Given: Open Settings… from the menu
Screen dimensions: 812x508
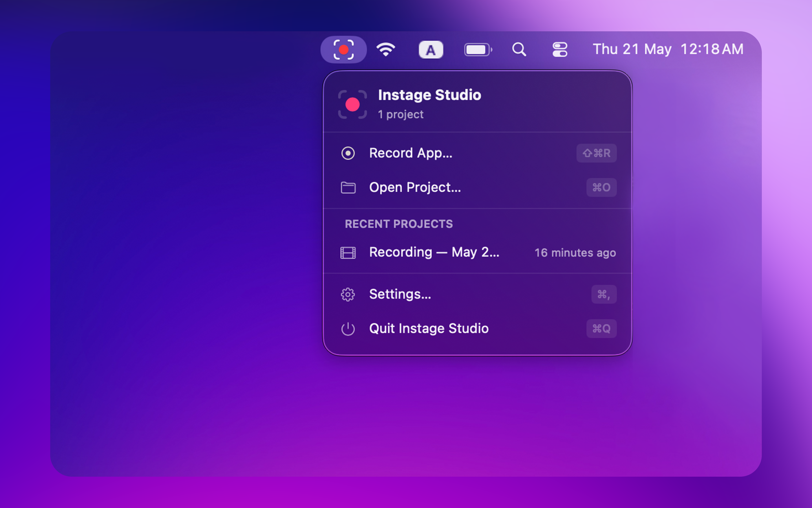Looking at the screenshot, I should 477,294.
